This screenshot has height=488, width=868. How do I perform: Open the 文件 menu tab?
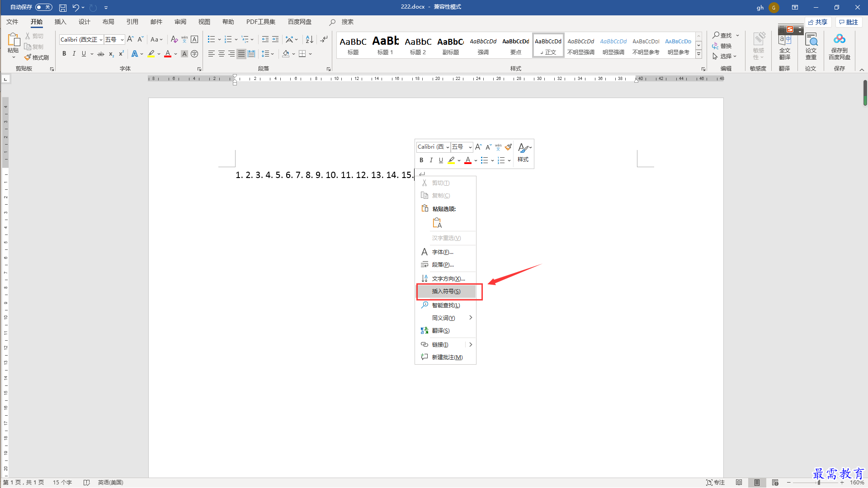(x=12, y=22)
